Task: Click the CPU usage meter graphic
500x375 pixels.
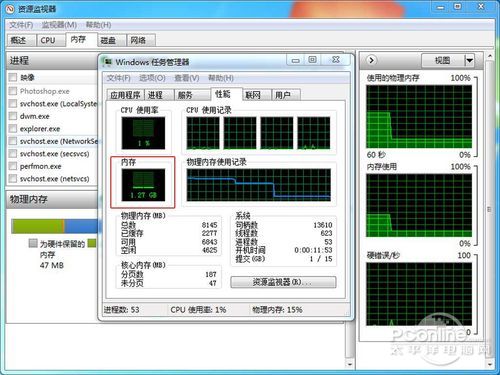Action: coord(143,133)
